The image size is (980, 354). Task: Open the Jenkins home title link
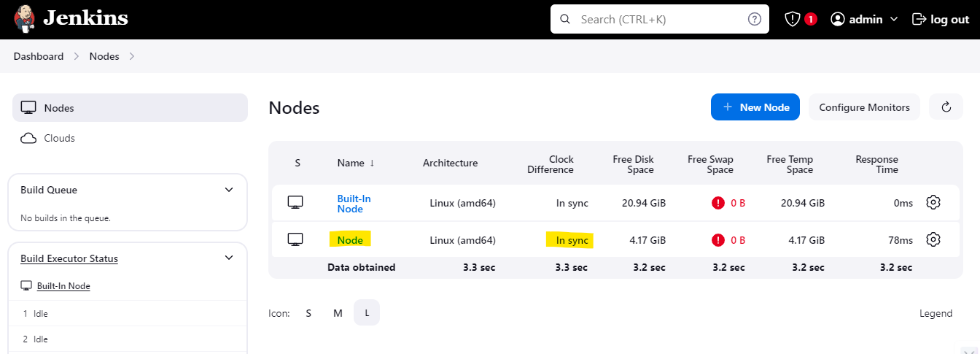[85, 19]
